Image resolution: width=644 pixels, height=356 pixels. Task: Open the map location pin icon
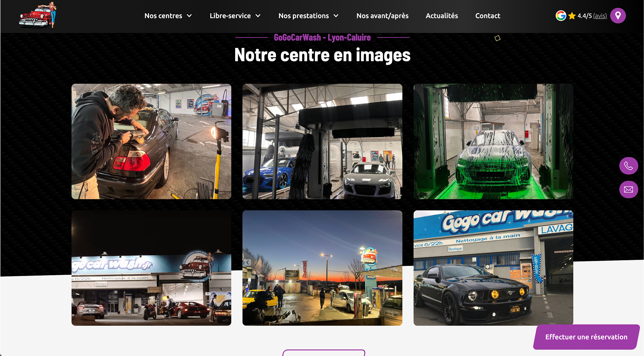point(618,16)
